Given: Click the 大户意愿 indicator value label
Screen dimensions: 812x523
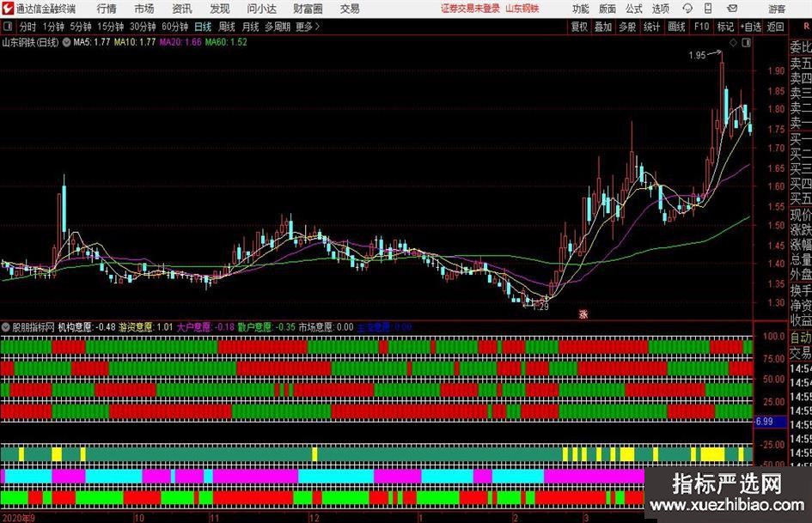Looking at the screenshot, I should point(205,327).
